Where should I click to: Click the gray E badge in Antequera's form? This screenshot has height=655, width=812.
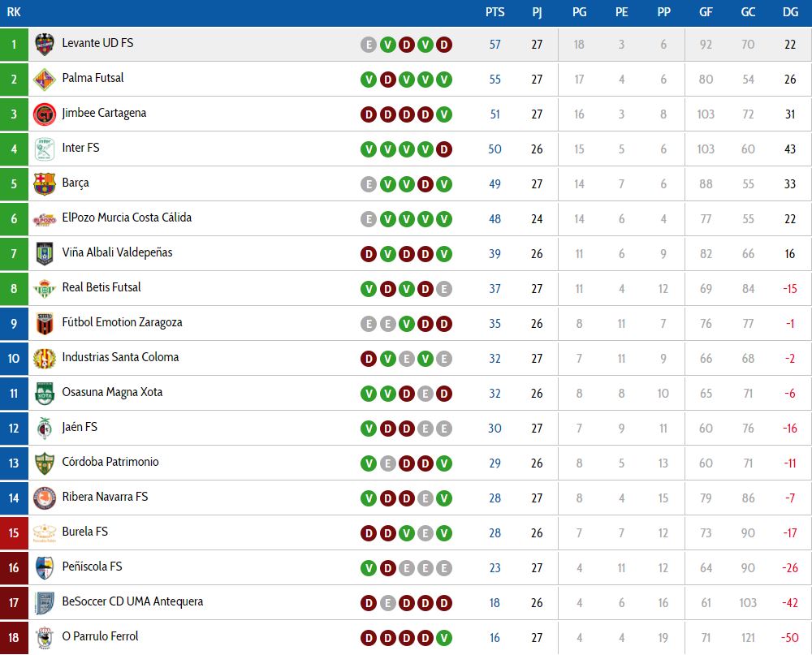pyautogui.click(x=387, y=603)
